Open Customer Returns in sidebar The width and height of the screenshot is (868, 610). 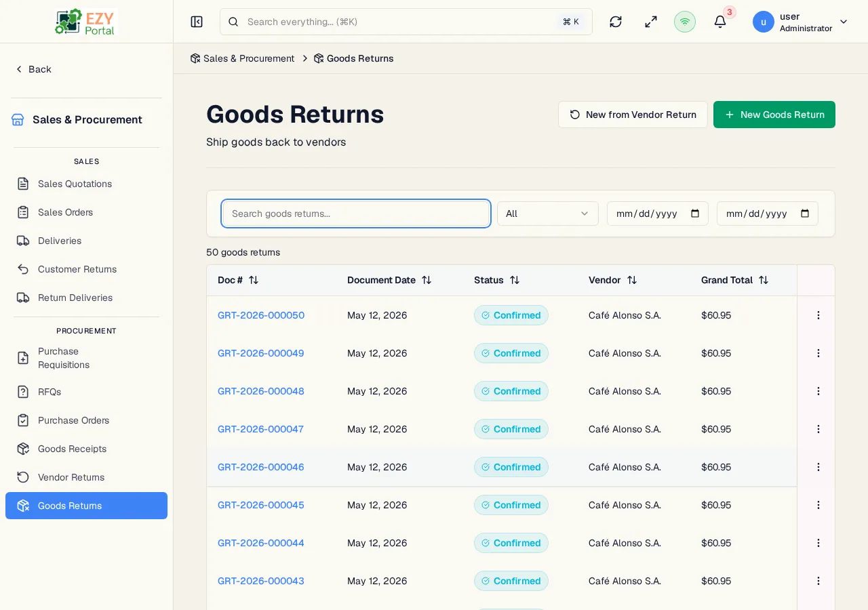pyautogui.click(x=87, y=269)
